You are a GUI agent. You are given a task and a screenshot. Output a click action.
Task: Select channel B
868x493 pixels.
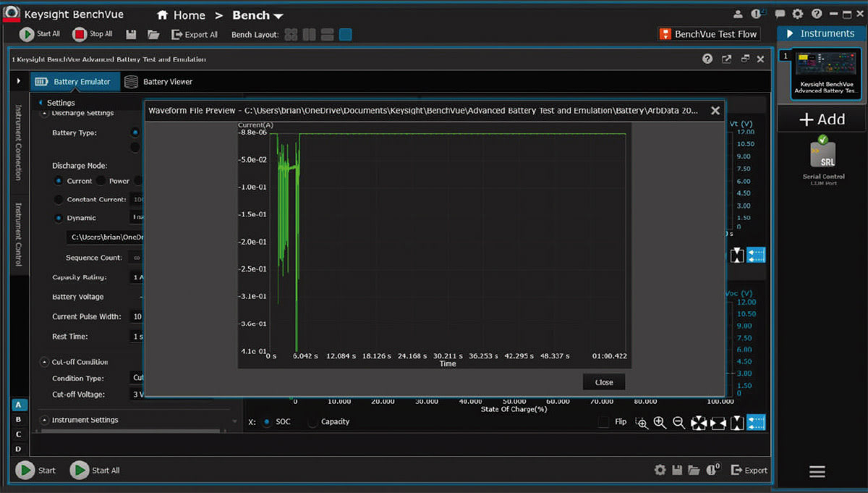click(19, 419)
